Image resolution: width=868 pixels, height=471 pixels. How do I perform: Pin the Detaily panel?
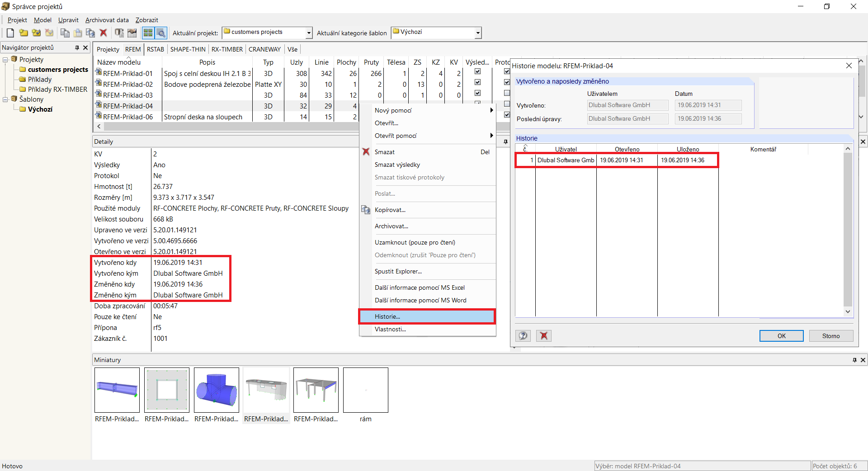click(505, 142)
